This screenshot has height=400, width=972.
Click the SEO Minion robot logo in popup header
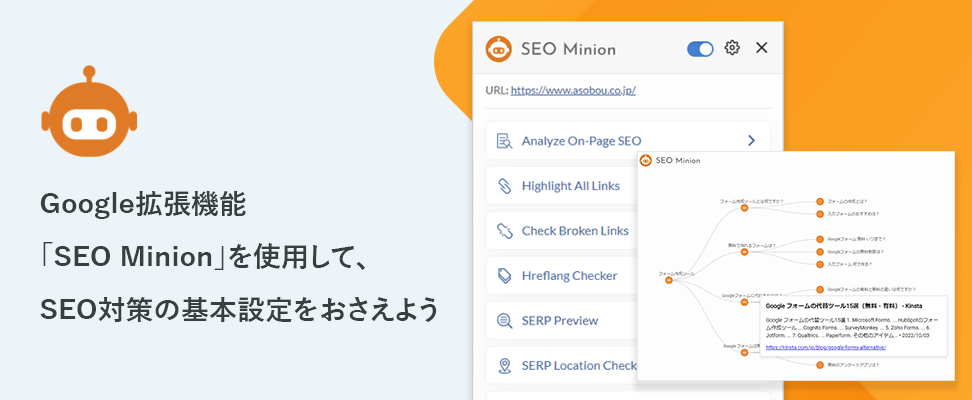[x=499, y=48]
